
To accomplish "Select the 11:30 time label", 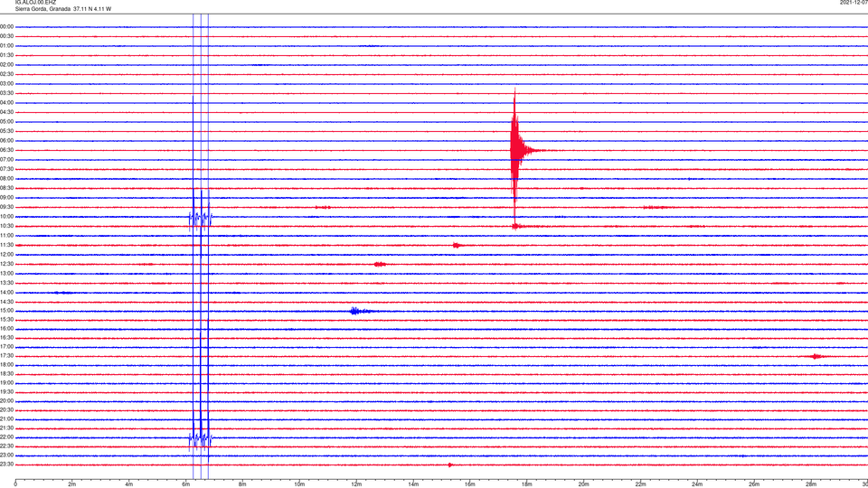I will tap(7, 245).
